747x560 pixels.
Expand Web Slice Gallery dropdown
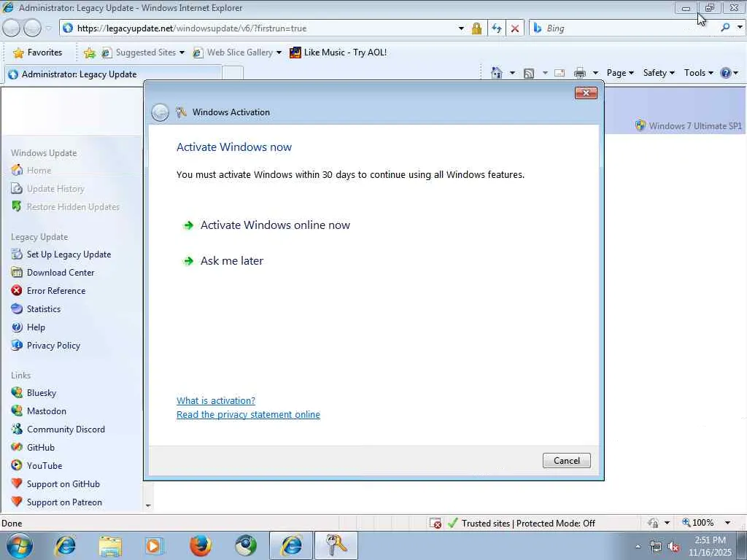pyautogui.click(x=279, y=52)
